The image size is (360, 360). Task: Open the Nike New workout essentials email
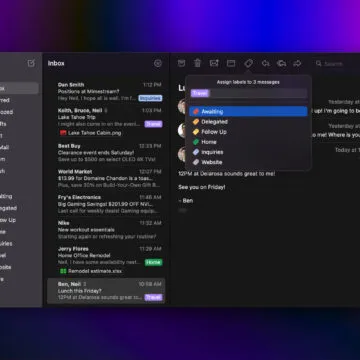[x=106, y=230]
